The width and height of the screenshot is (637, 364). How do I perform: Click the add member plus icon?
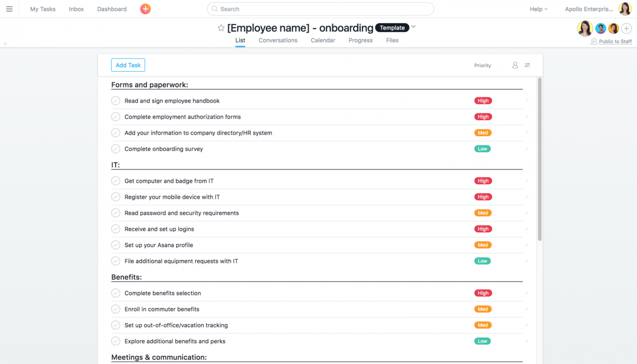pos(626,29)
